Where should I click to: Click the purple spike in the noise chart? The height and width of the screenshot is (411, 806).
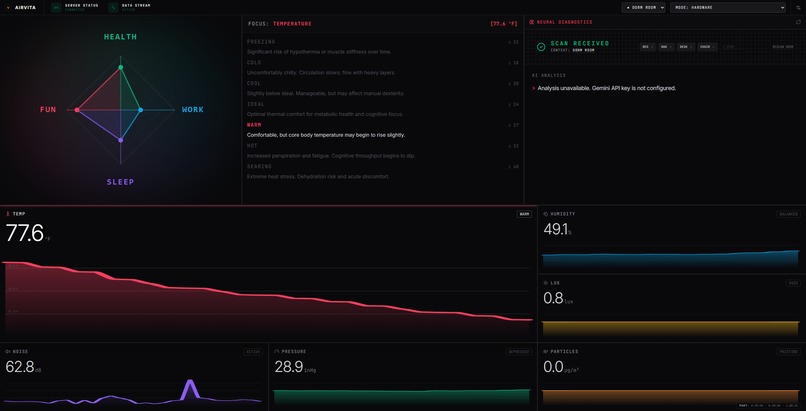(x=190, y=388)
